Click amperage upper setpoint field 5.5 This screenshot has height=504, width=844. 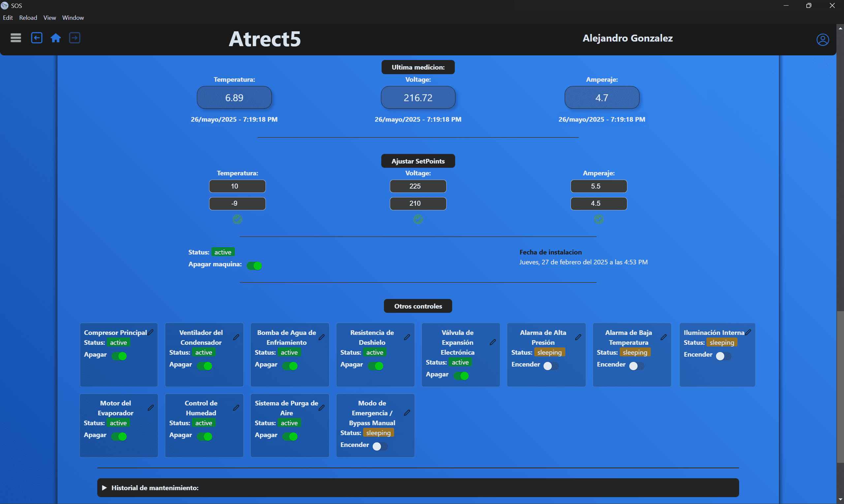coord(599,186)
